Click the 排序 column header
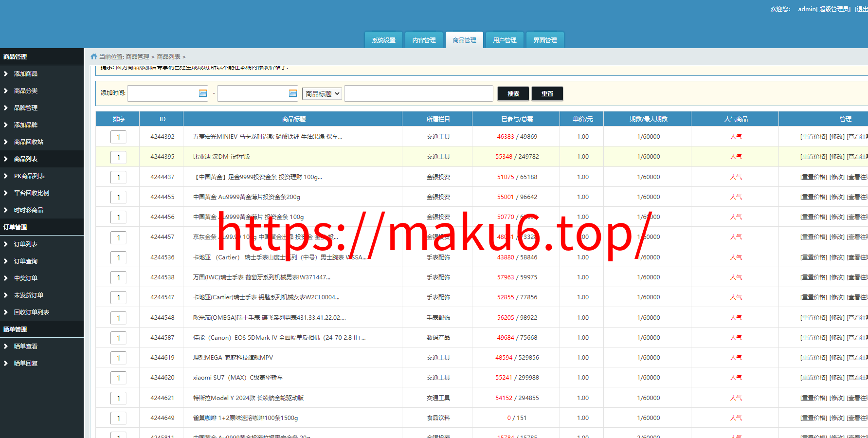The width and height of the screenshot is (868, 438). pyautogui.click(x=118, y=119)
